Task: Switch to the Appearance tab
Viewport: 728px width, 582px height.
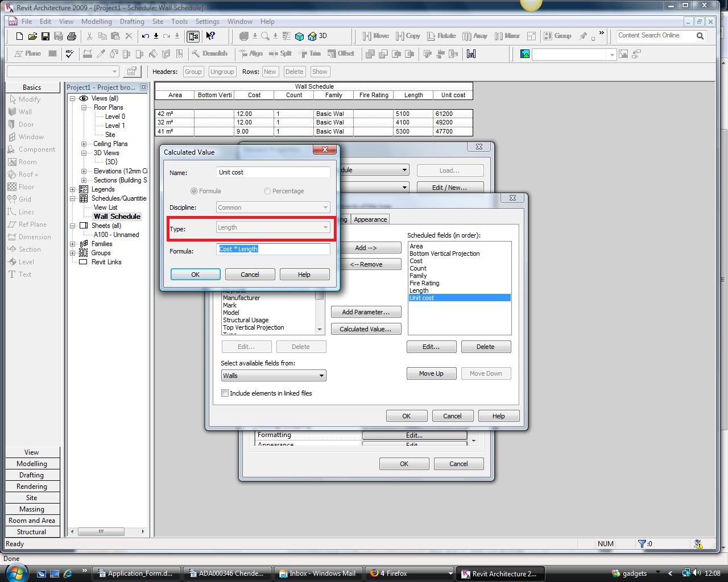Action: (x=370, y=219)
